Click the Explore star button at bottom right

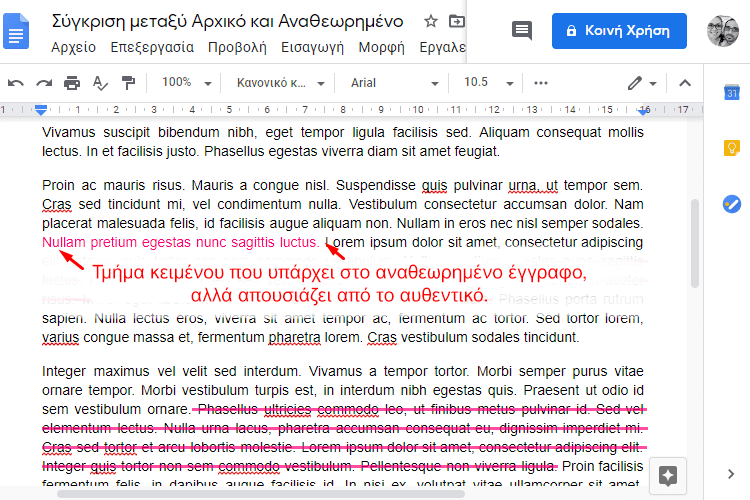(668, 476)
